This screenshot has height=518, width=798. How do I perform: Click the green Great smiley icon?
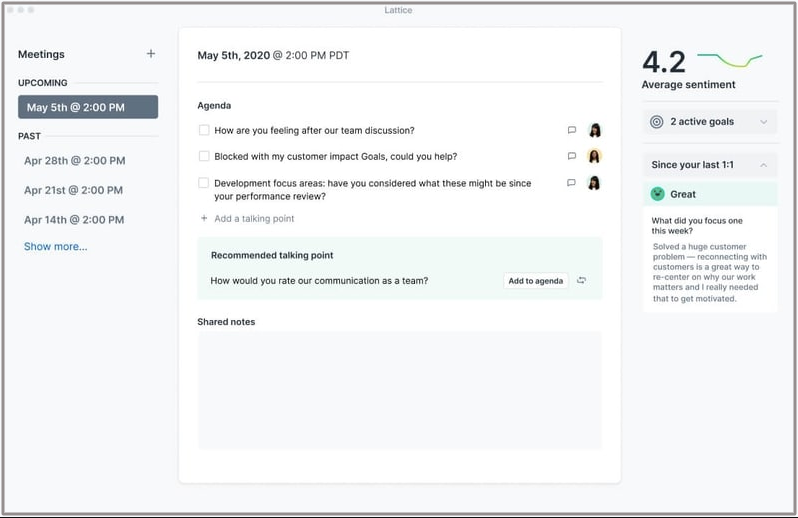click(658, 194)
